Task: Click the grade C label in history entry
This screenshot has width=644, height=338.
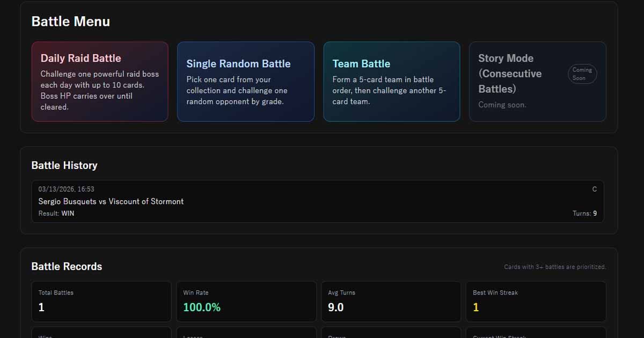Action: tap(594, 189)
